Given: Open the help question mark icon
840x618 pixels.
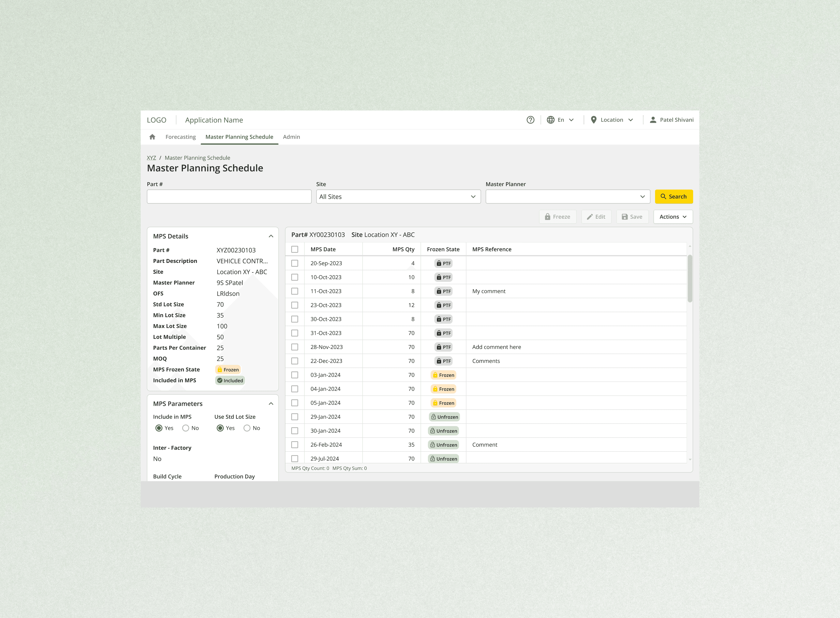Looking at the screenshot, I should pos(530,120).
